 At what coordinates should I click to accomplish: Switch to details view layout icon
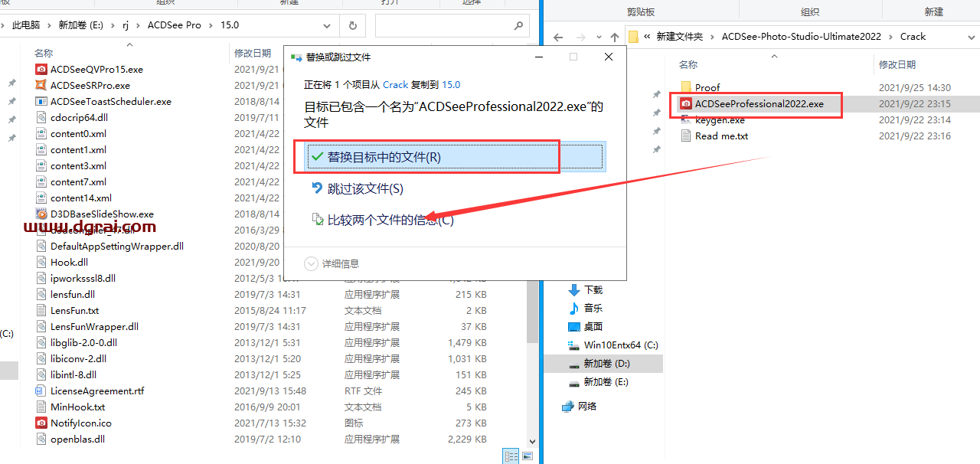click(x=511, y=456)
